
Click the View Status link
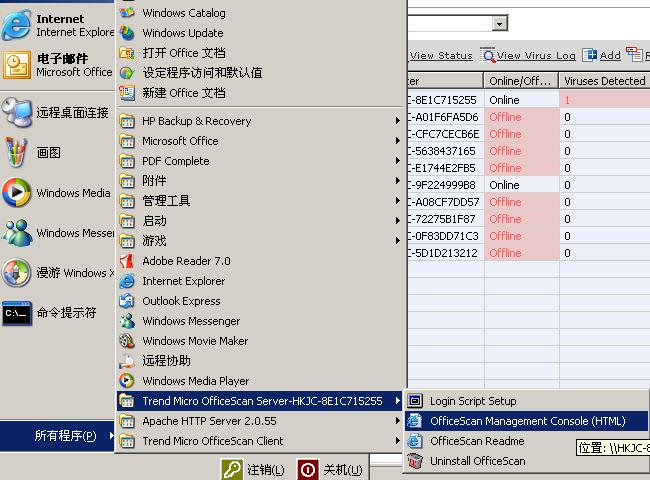[x=441, y=56]
